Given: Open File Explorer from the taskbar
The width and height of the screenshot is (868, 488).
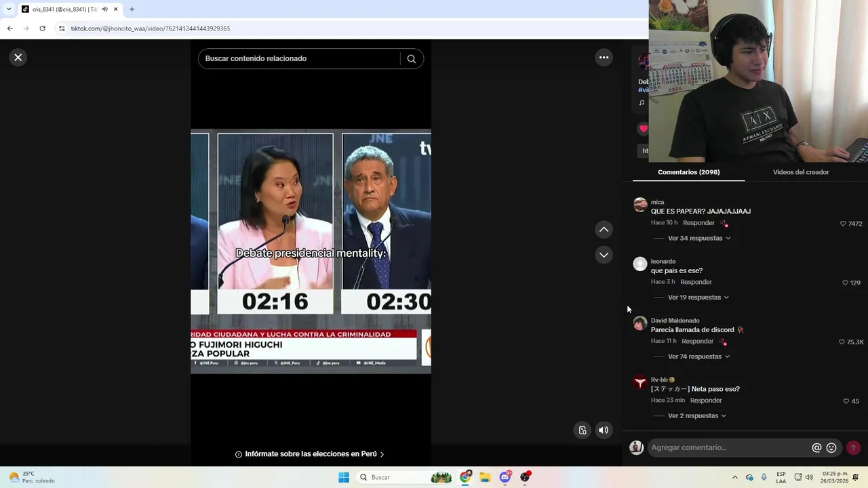Looking at the screenshot, I should (x=485, y=477).
